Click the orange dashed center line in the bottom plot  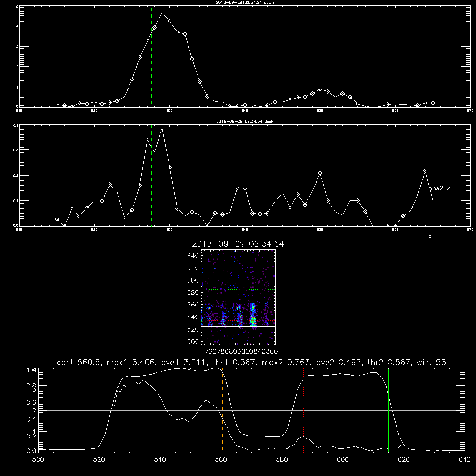point(222,410)
